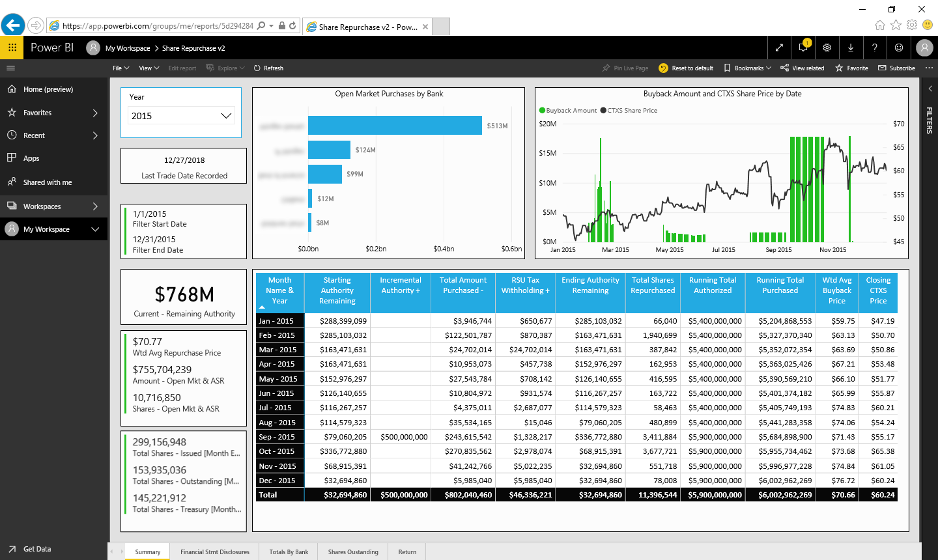Image resolution: width=938 pixels, height=560 pixels.
Task: Open the help question mark icon
Action: point(874,48)
